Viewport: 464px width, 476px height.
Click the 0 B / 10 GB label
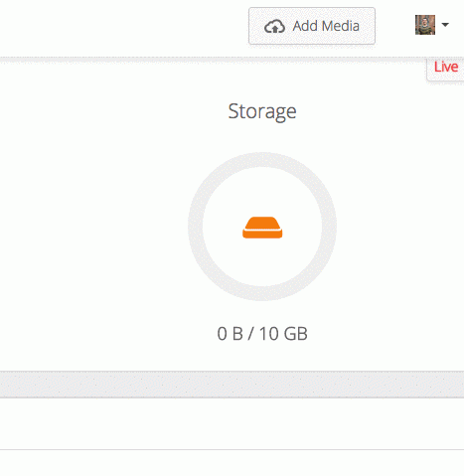(262, 334)
